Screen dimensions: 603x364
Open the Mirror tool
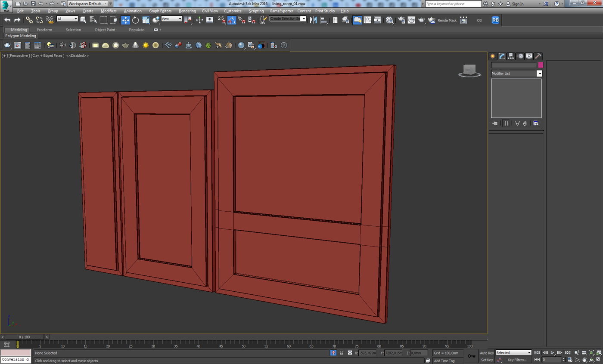313,20
